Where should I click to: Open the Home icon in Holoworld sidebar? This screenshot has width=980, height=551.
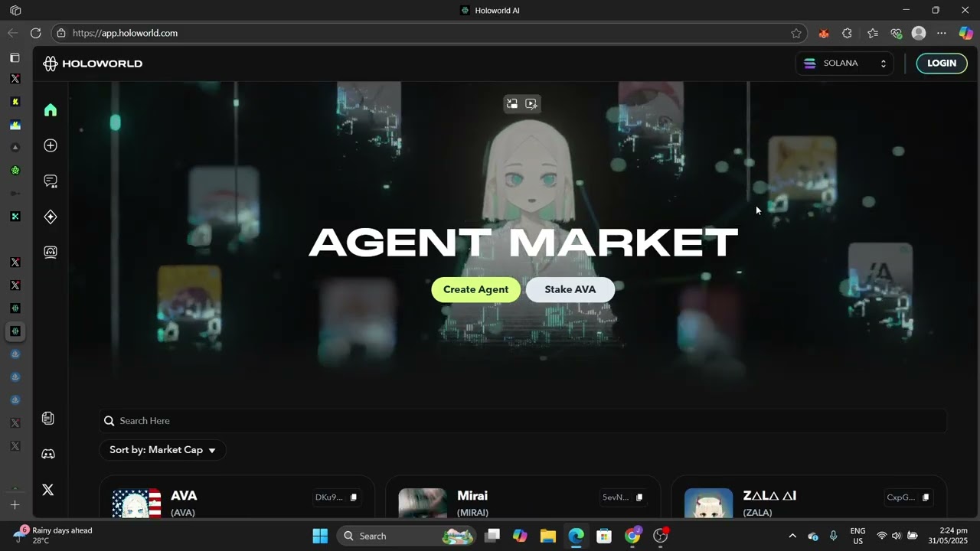point(51,110)
